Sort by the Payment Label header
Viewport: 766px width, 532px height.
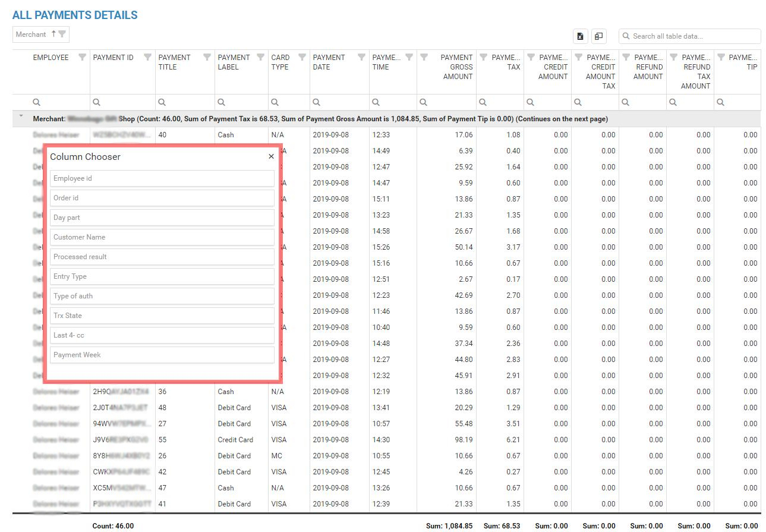(x=234, y=62)
